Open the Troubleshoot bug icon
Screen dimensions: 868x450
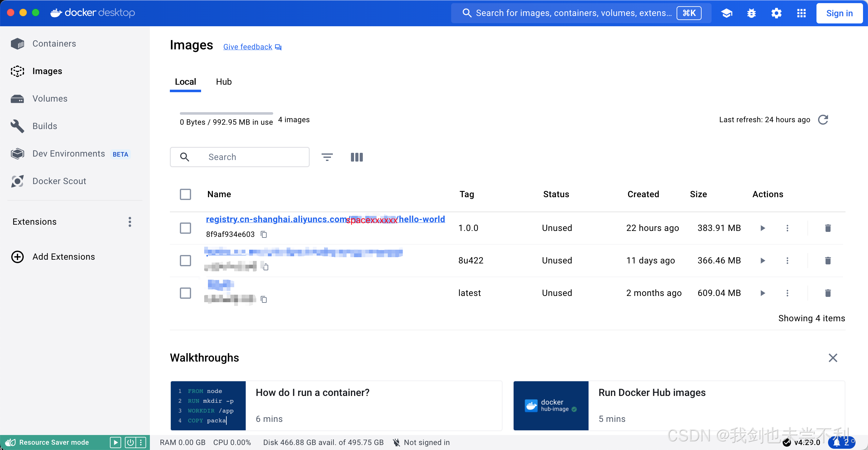(751, 13)
